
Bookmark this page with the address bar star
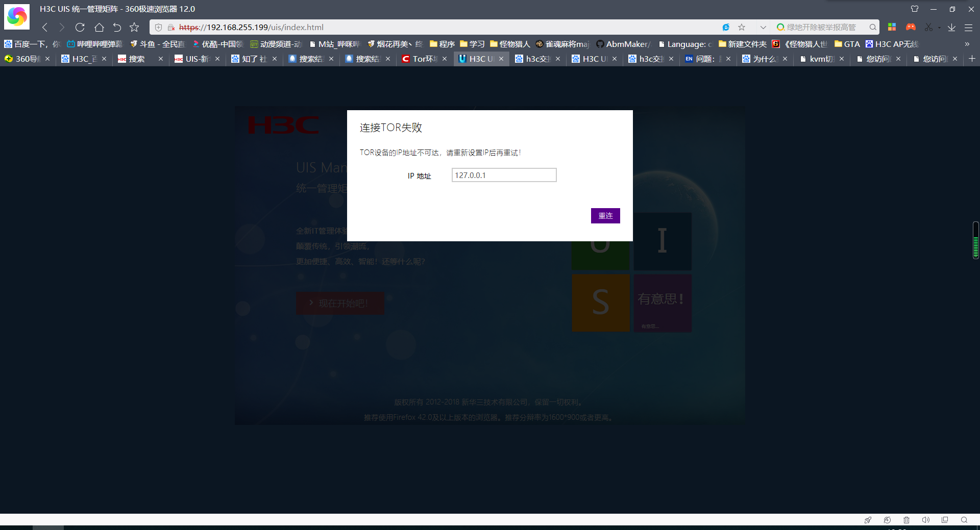tap(742, 28)
